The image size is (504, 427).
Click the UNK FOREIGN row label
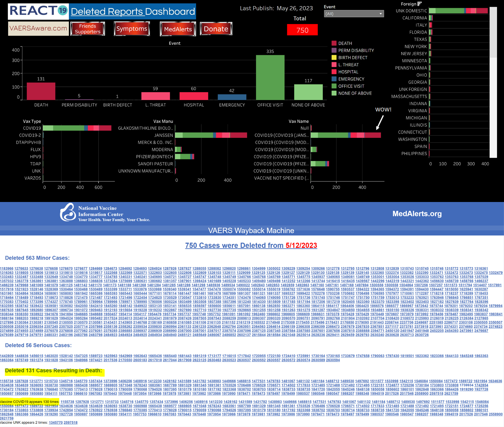pyautogui.click(x=413, y=89)
